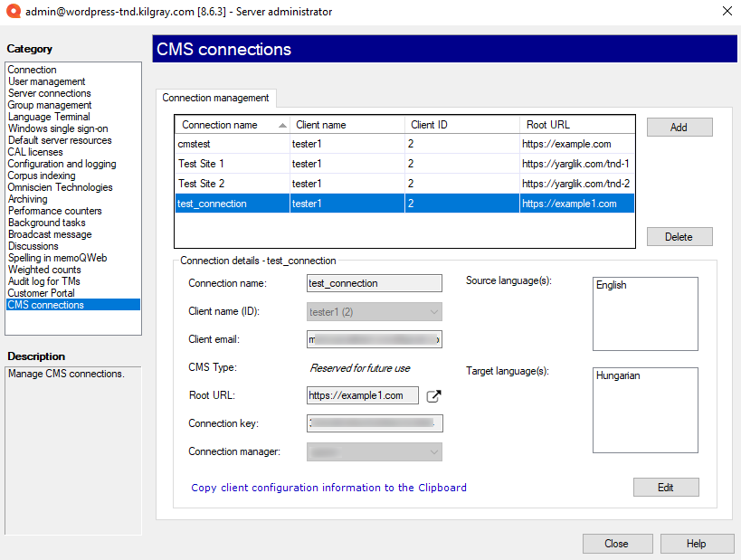Open Help for CMS connections
The image size is (741, 560).
[x=696, y=543]
